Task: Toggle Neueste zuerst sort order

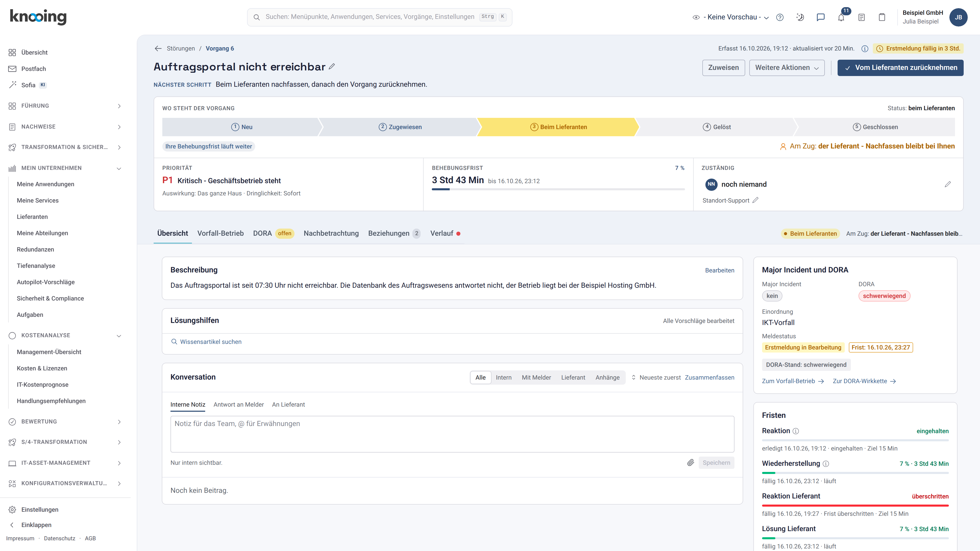Action: click(656, 377)
